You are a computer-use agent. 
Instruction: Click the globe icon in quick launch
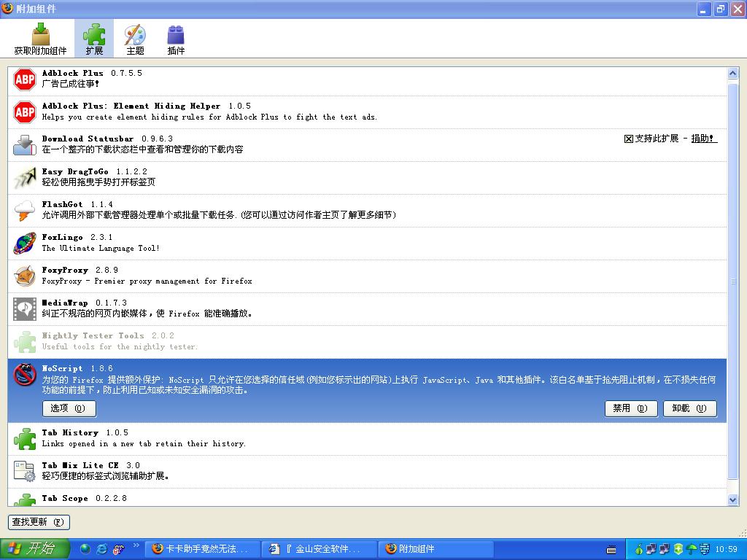85,549
